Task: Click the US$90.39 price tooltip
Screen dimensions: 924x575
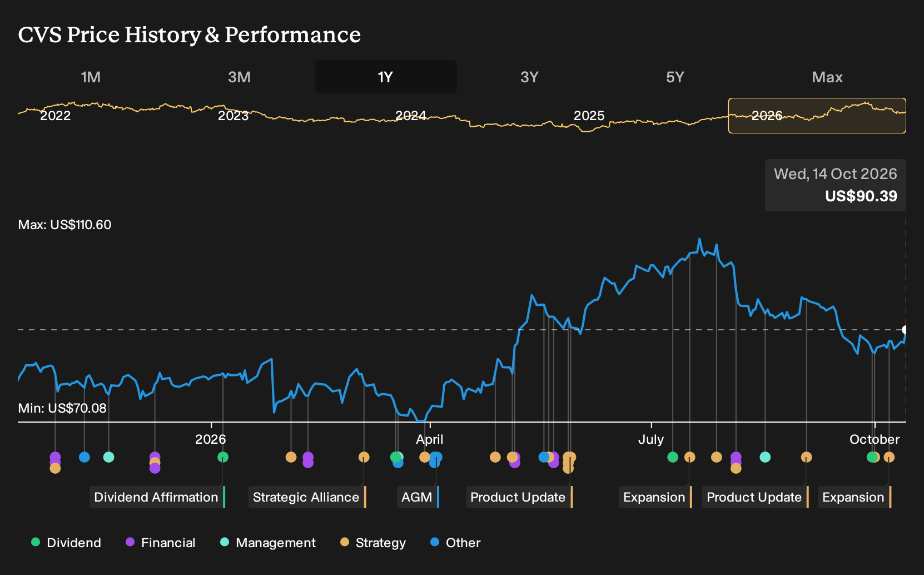Action: 836,185
